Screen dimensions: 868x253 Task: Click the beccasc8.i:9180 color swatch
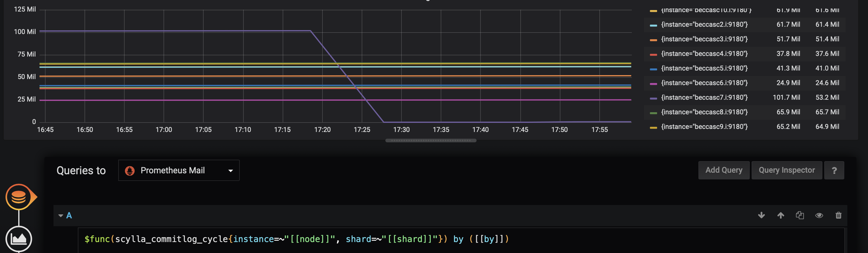click(653, 113)
